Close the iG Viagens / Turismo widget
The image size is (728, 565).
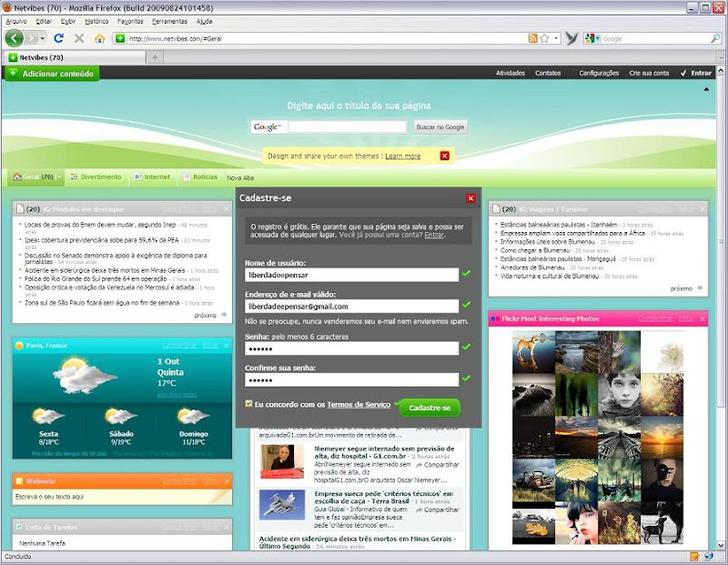tap(703, 209)
